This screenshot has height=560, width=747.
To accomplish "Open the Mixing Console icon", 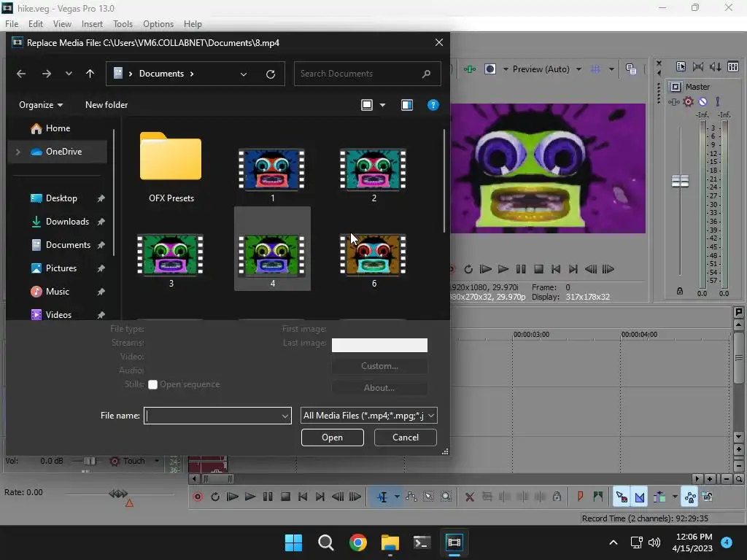I will pos(733,66).
